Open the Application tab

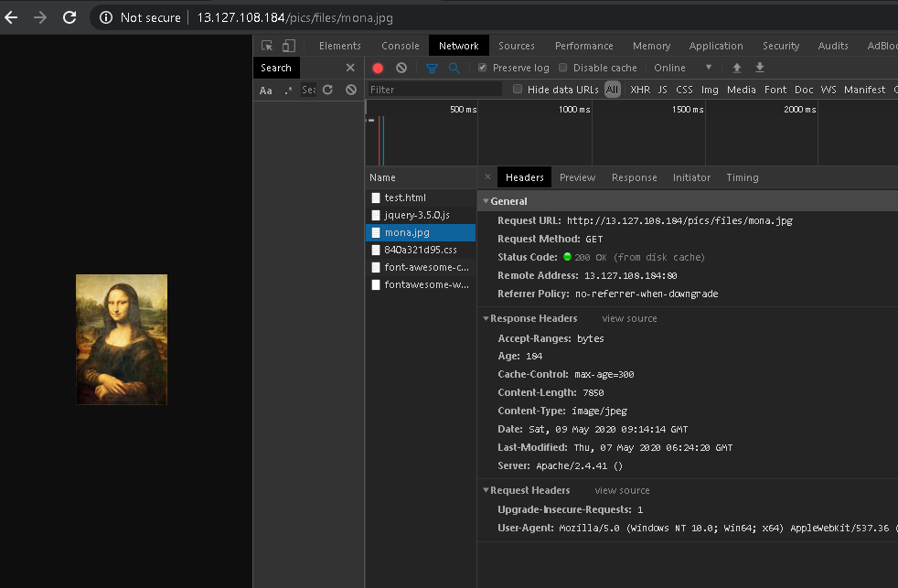(x=716, y=46)
